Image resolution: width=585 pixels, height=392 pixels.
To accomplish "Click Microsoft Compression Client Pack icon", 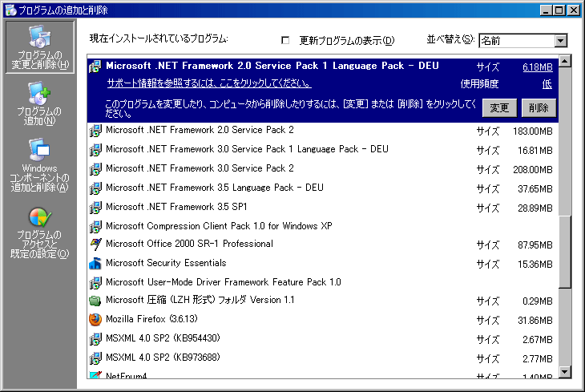I will pyautogui.click(x=95, y=227).
